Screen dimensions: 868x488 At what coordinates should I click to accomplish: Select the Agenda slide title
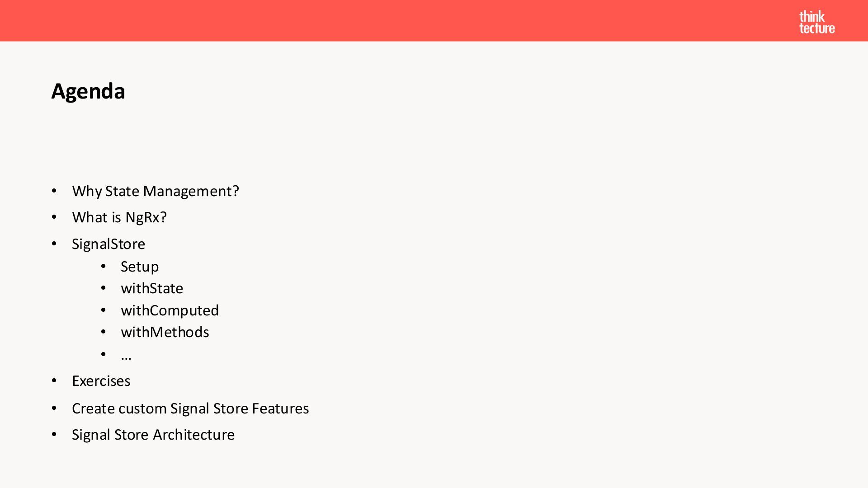[x=88, y=91]
